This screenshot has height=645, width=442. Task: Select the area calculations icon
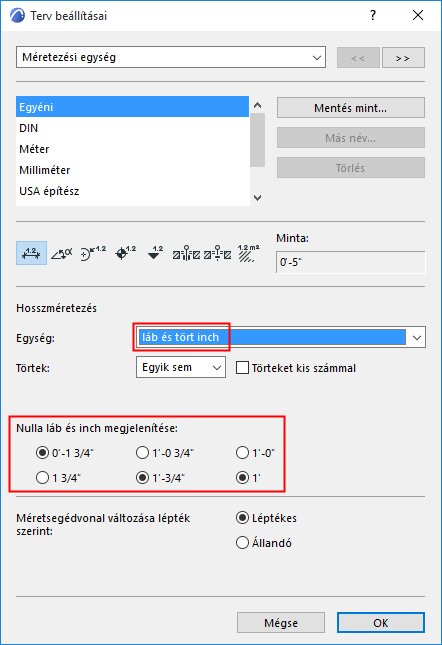click(248, 253)
